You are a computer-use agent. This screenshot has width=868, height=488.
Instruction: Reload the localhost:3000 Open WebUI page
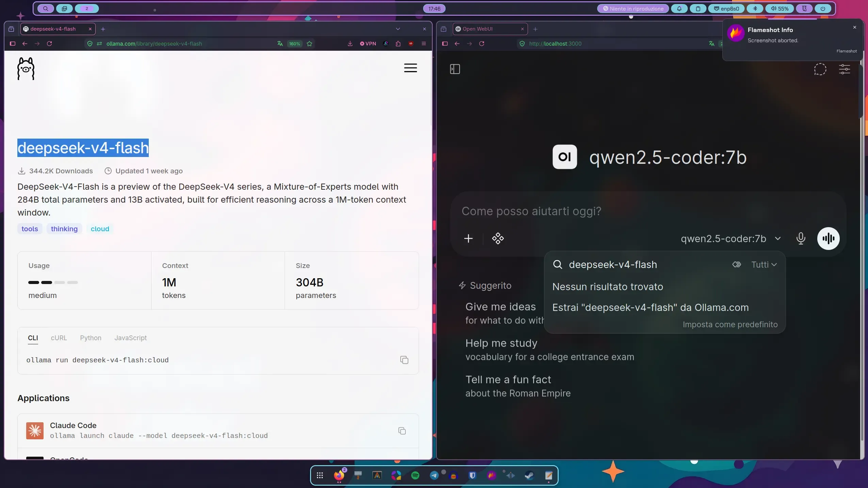(482, 44)
